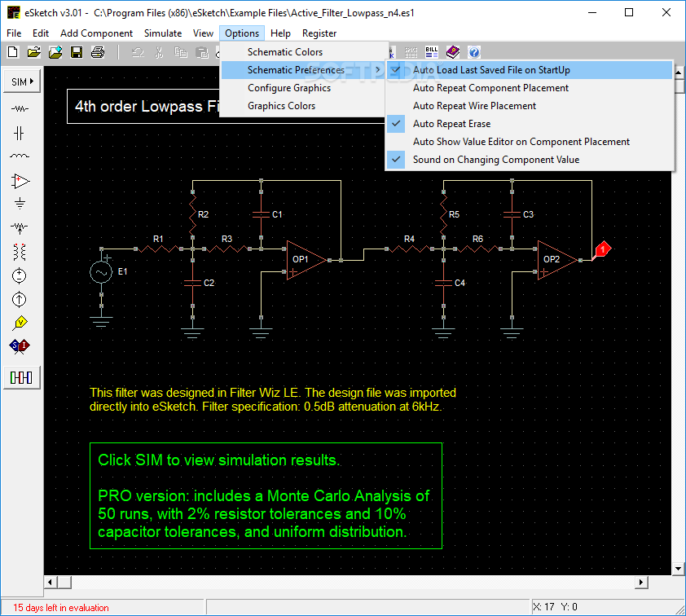The image size is (686, 616).
Task: Open the Simulate menu
Action: 163,33
